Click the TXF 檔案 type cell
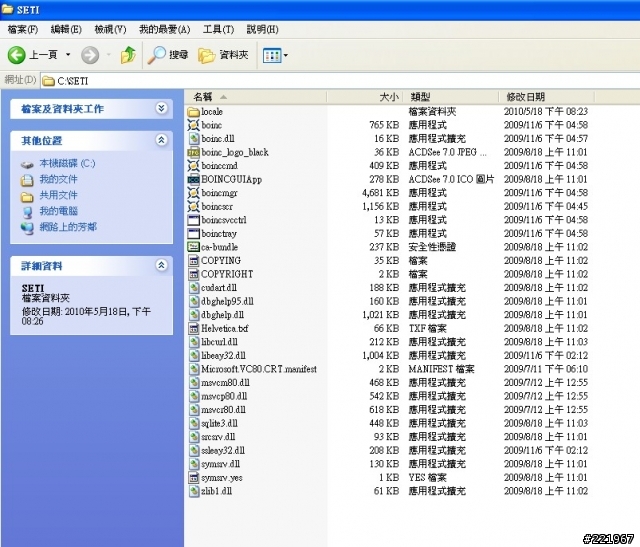 click(x=428, y=329)
